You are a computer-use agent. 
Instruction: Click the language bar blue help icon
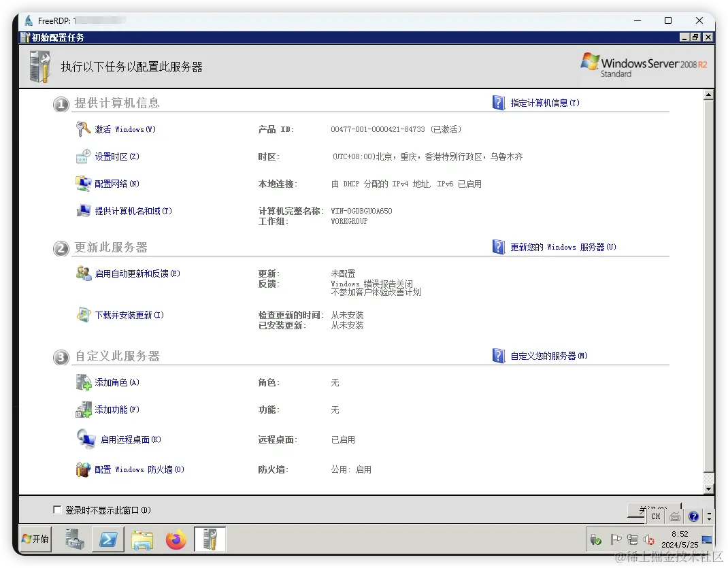[x=694, y=516]
